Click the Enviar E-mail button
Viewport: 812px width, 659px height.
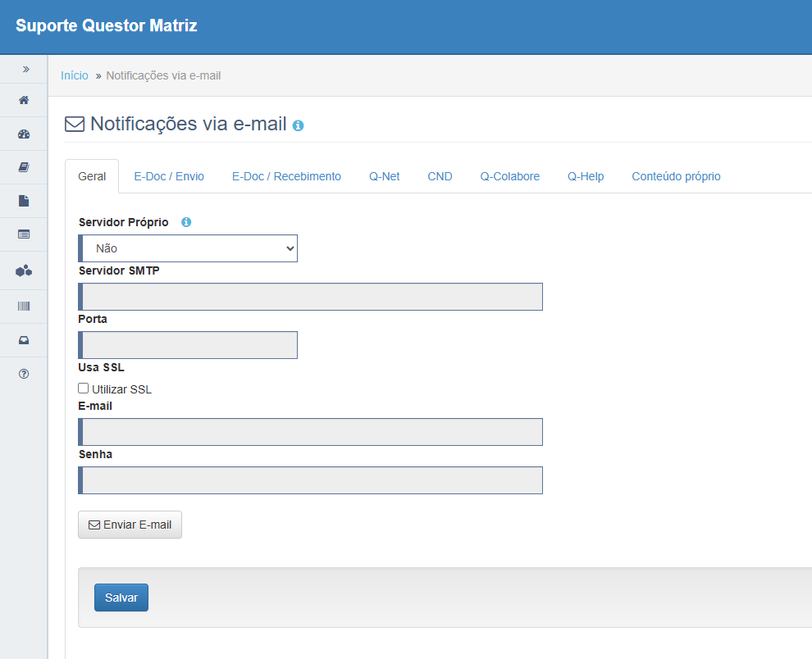coord(130,525)
